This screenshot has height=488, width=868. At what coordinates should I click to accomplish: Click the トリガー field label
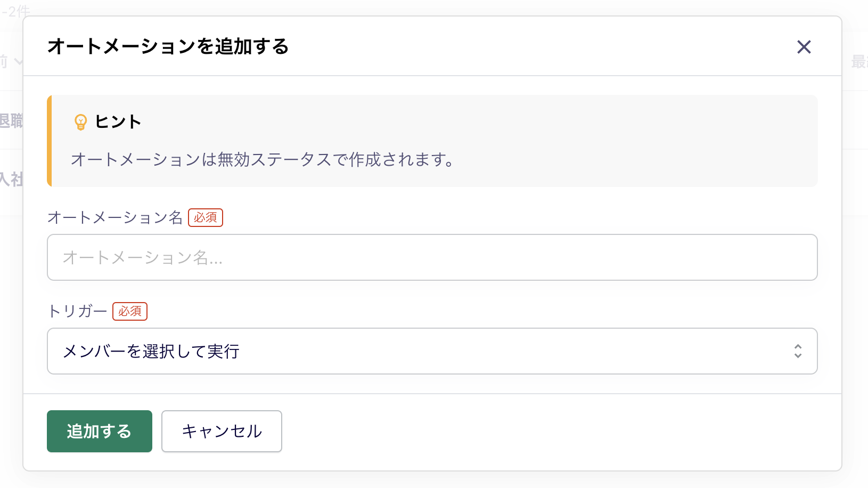tap(78, 311)
